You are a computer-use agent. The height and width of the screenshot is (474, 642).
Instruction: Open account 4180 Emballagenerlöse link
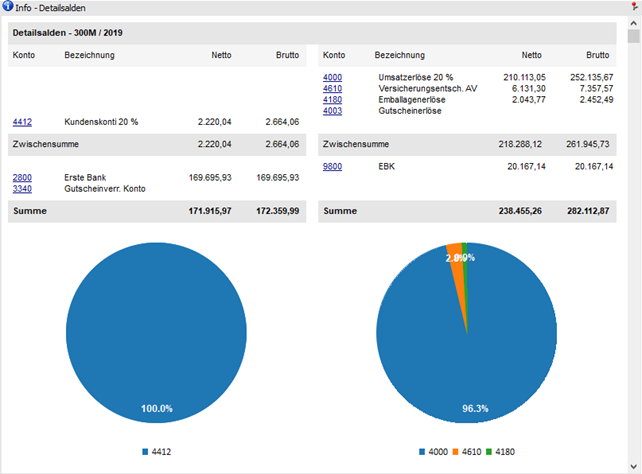click(x=333, y=99)
